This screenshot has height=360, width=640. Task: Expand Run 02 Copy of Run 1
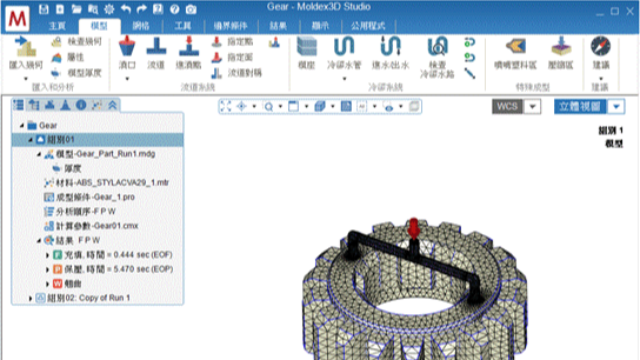(x=30, y=298)
